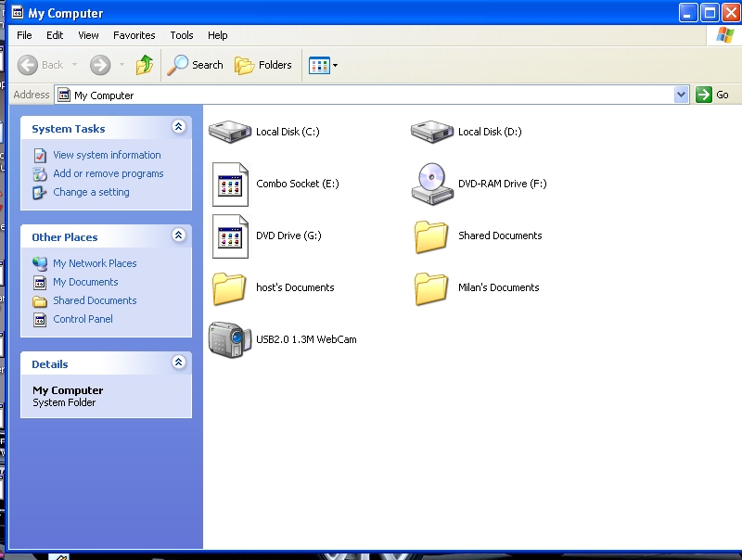This screenshot has width=742, height=560.
Task: Open the Tools menu
Action: [182, 35]
